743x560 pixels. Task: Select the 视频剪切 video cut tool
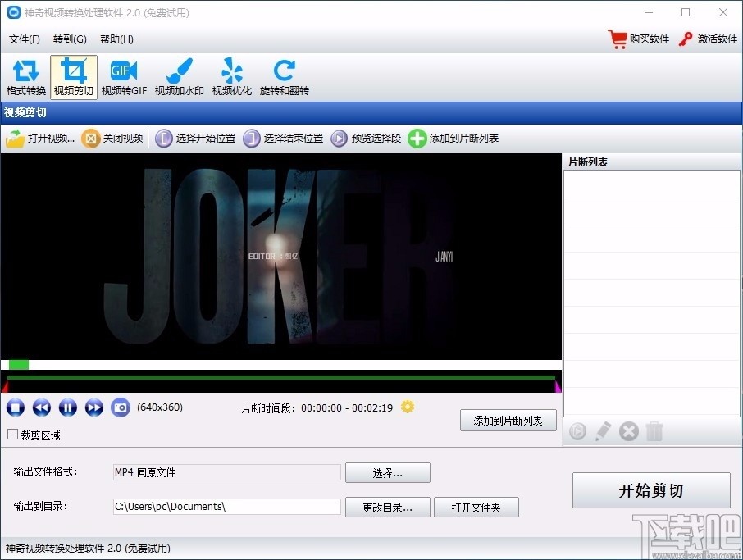(x=74, y=78)
